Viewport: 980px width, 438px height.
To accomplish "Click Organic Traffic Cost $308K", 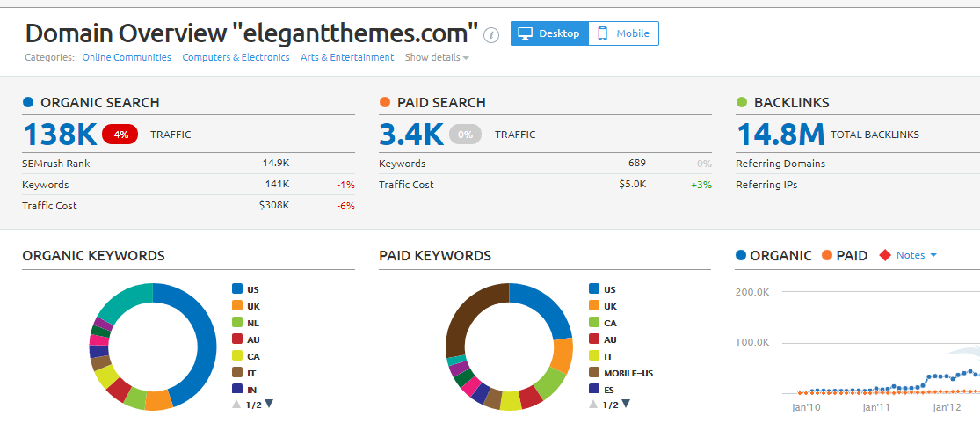I will pyautogui.click(x=273, y=205).
